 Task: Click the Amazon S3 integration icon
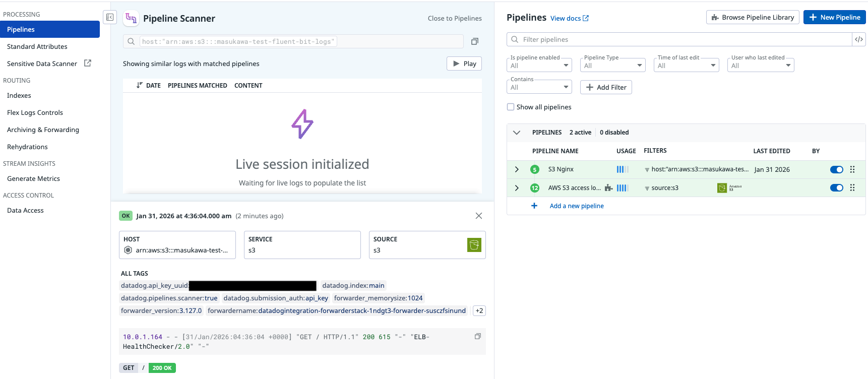(722, 188)
